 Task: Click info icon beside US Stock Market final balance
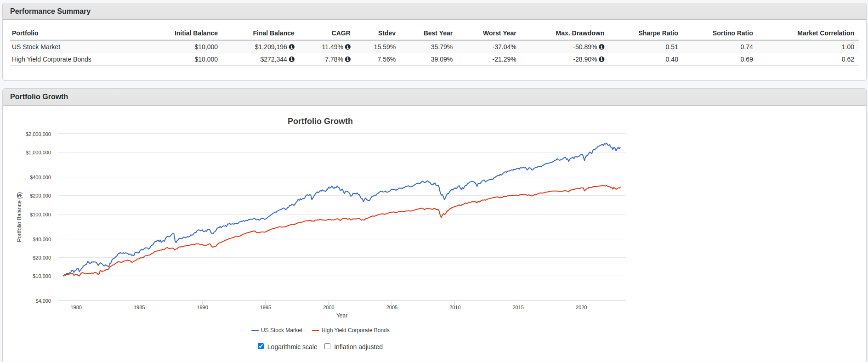pyautogui.click(x=292, y=47)
